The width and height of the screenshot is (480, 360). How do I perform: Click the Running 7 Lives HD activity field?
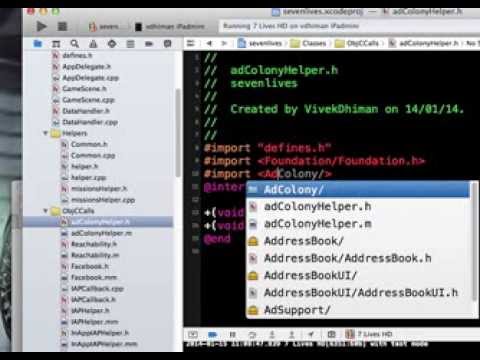pyautogui.click(x=349, y=26)
